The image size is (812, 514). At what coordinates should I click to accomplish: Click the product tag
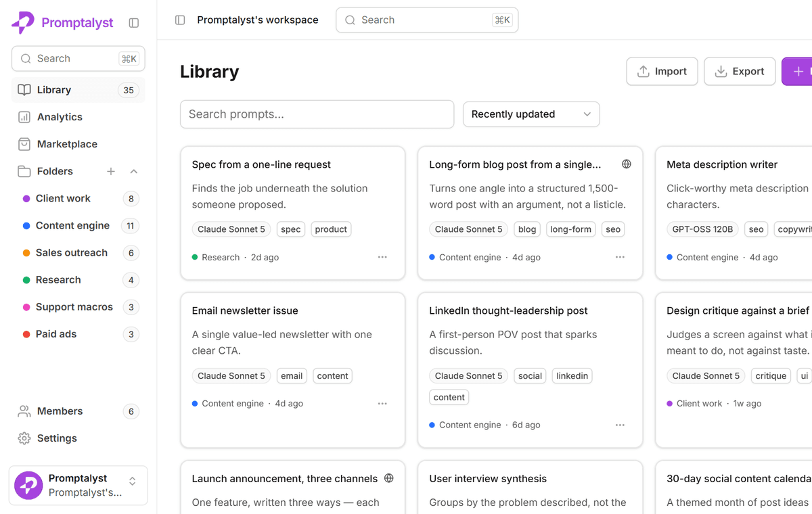(331, 229)
